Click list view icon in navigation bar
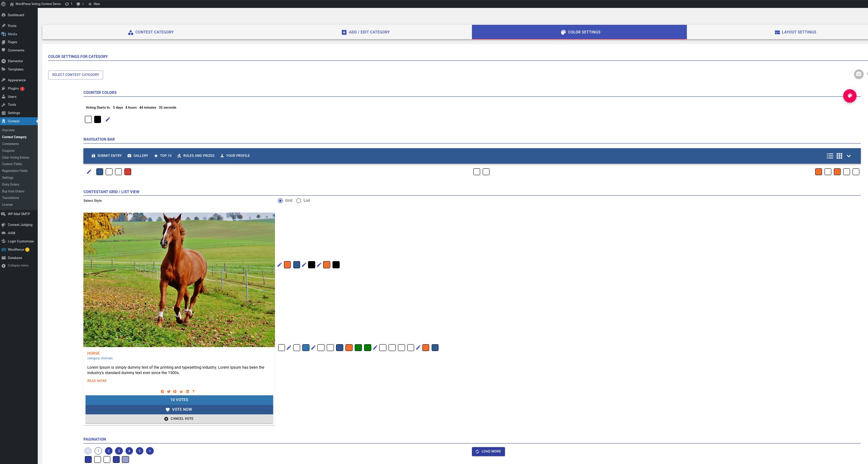The width and height of the screenshot is (868, 464). tap(830, 156)
